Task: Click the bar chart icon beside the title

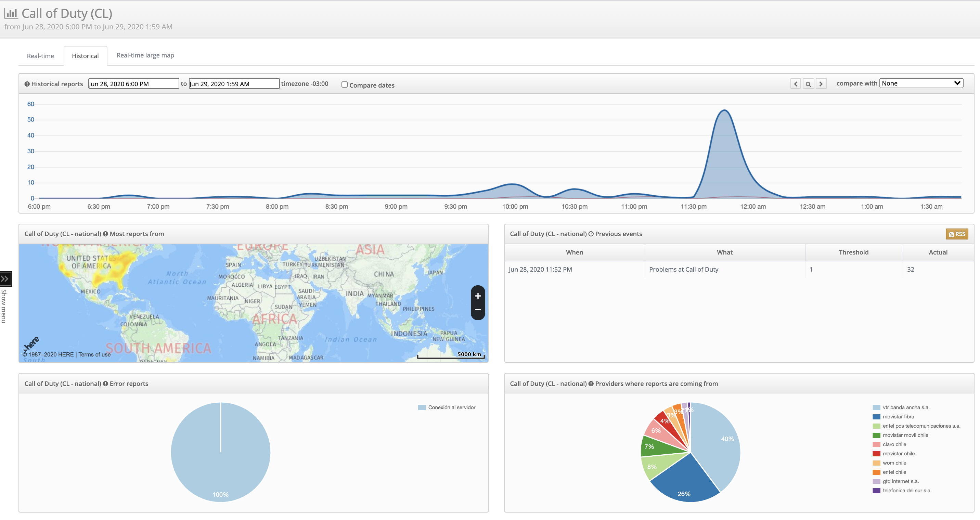Action: 11,13
